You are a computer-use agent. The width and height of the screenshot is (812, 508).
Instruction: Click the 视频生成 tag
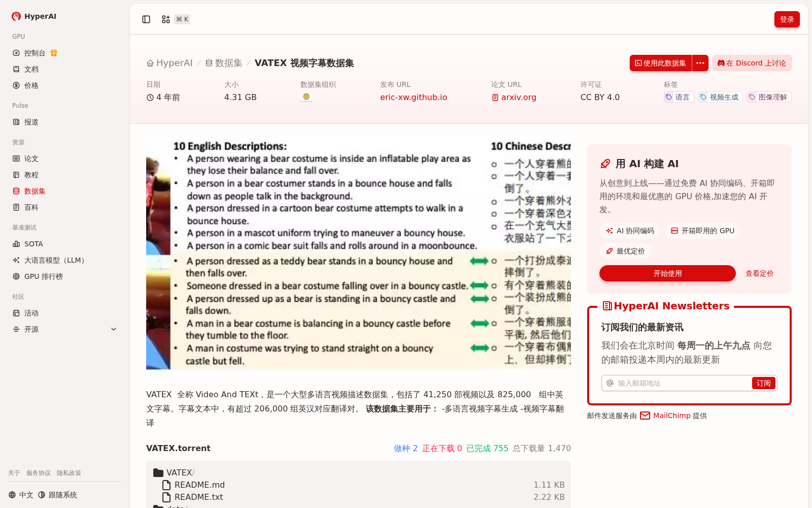[x=721, y=97]
